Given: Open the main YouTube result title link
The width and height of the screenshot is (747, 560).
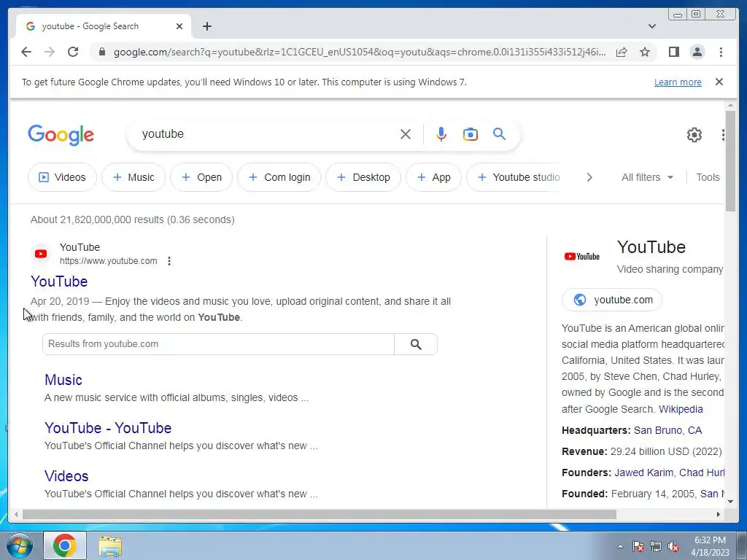Looking at the screenshot, I should pyautogui.click(x=59, y=281).
